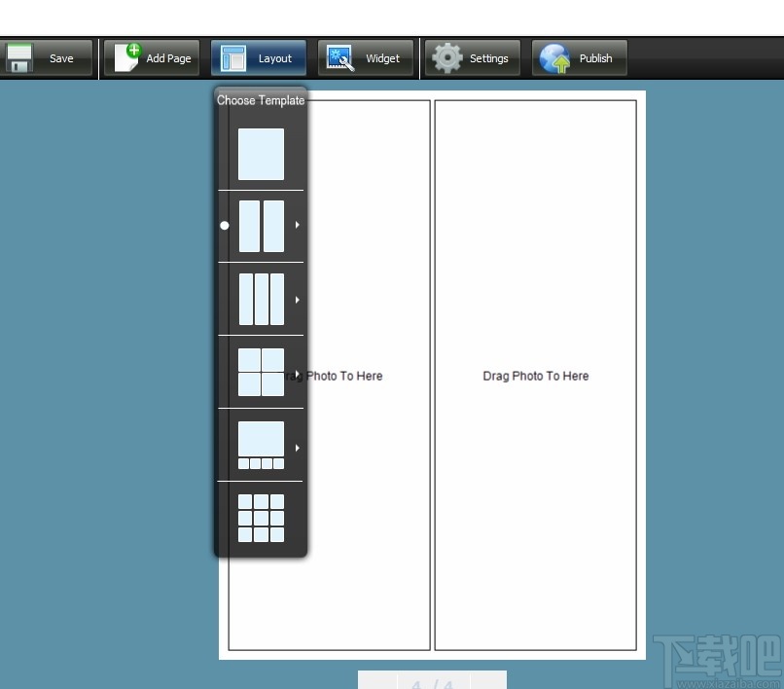Open Settings via the gear icon

445,57
